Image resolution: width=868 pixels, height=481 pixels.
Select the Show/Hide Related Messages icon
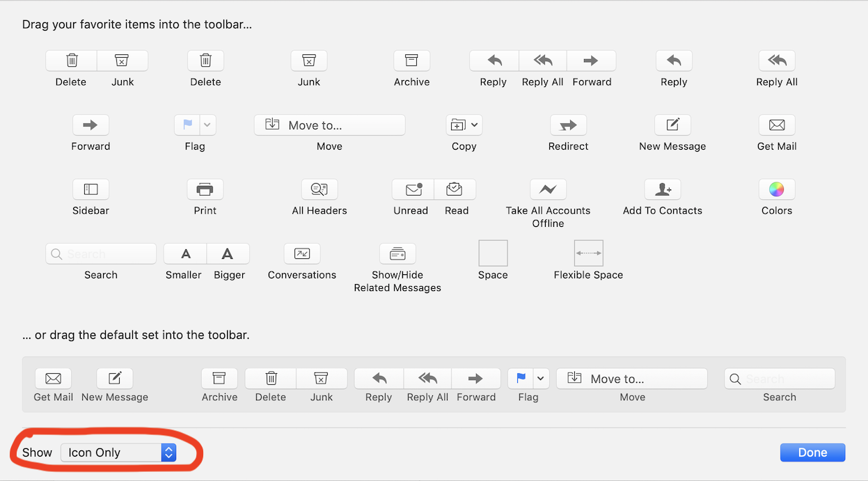[x=397, y=253]
